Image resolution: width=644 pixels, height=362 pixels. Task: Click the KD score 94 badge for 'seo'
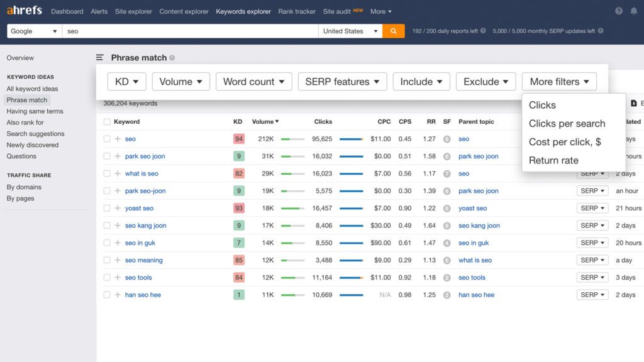point(238,139)
